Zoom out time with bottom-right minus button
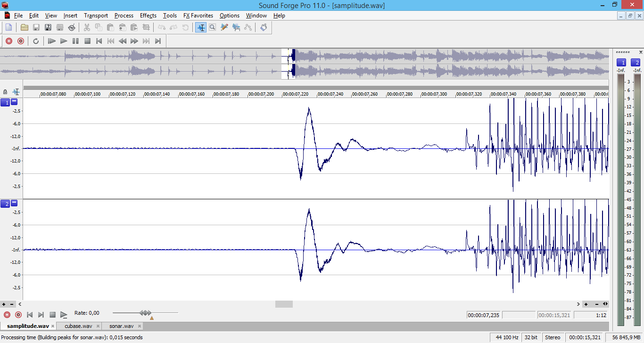The width and height of the screenshot is (644, 343). click(x=597, y=304)
